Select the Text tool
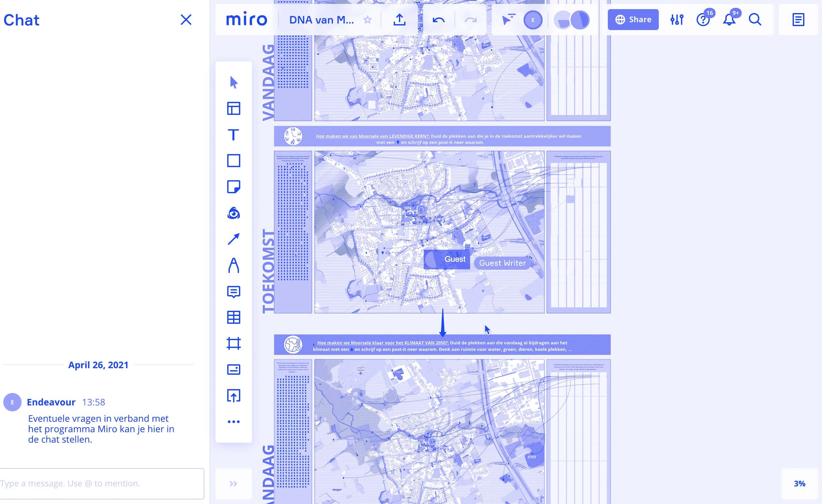This screenshot has height=504, width=822. [x=233, y=135]
